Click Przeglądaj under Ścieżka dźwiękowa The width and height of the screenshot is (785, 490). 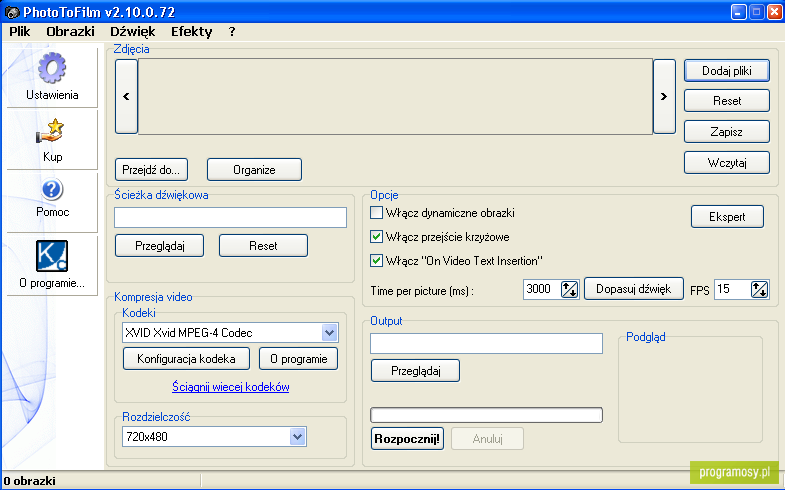coord(160,246)
